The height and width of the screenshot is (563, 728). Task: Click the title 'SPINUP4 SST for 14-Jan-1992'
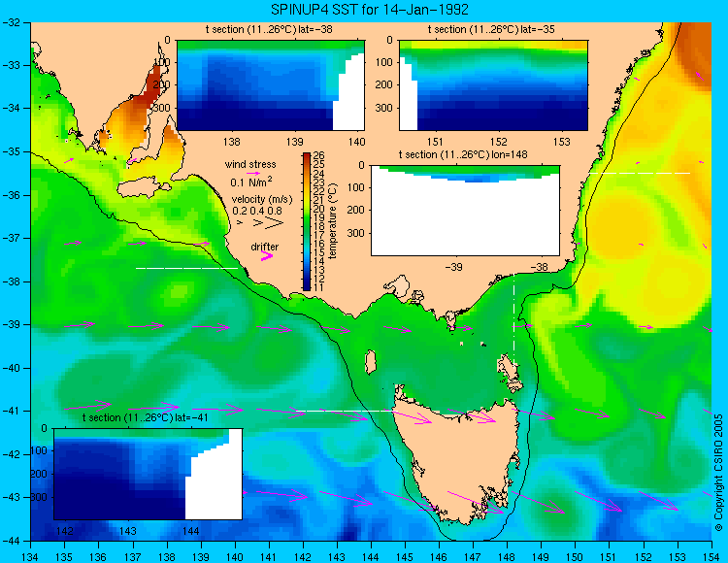[369, 9]
